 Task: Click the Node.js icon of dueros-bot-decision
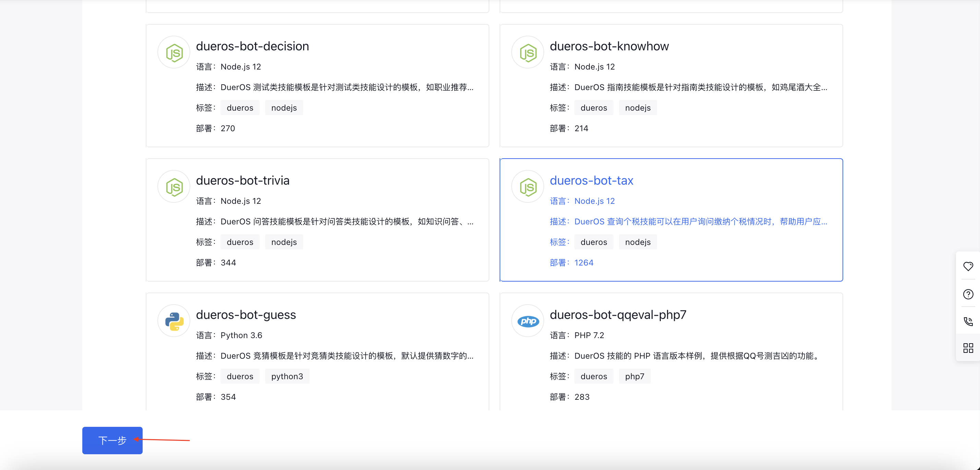coord(174,52)
